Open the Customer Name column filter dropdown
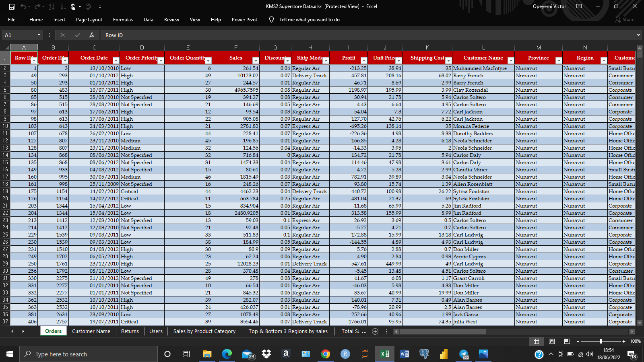The width and height of the screenshot is (644, 362). coord(510,60)
